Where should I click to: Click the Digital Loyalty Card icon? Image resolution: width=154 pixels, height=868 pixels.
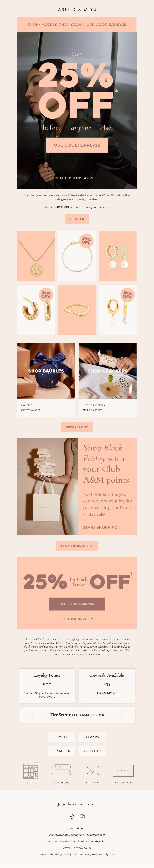pos(123,770)
